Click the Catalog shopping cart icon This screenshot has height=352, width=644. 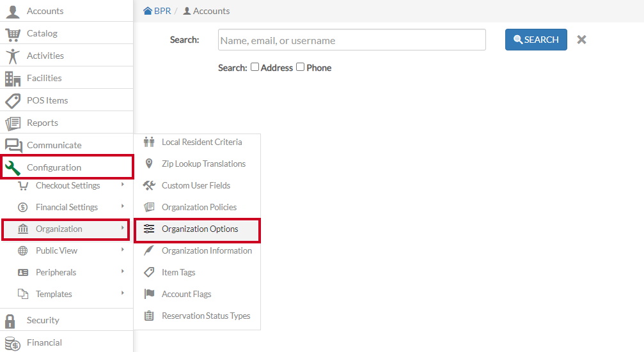13,34
